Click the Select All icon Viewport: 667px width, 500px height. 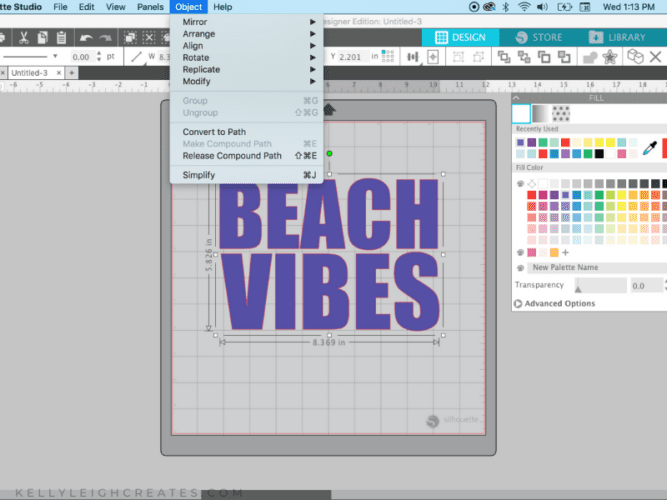[x=130, y=38]
